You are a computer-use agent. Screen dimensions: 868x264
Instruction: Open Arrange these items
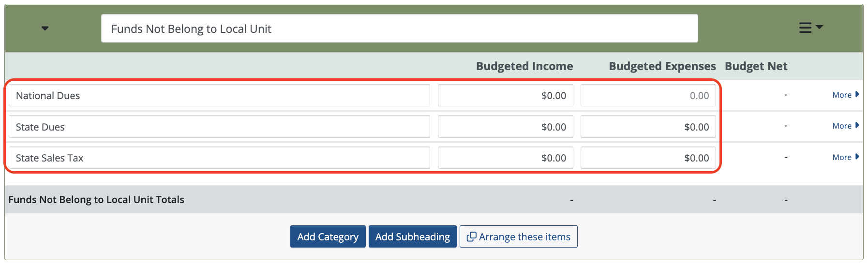coord(518,236)
